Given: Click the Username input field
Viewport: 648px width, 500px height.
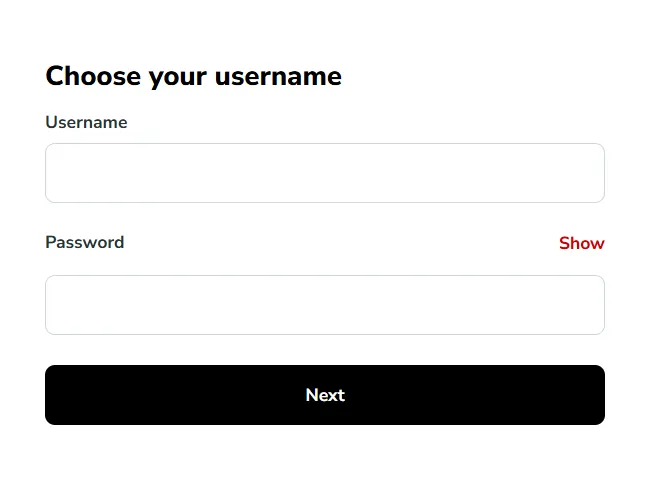Looking at the screenshot, I should coord(324,173).
